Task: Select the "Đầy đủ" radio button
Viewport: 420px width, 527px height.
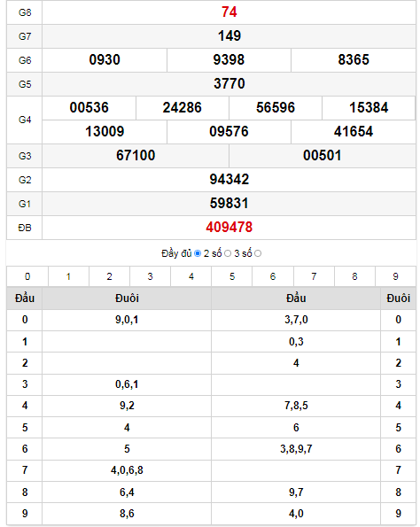Action: click(x=198, y=253)
